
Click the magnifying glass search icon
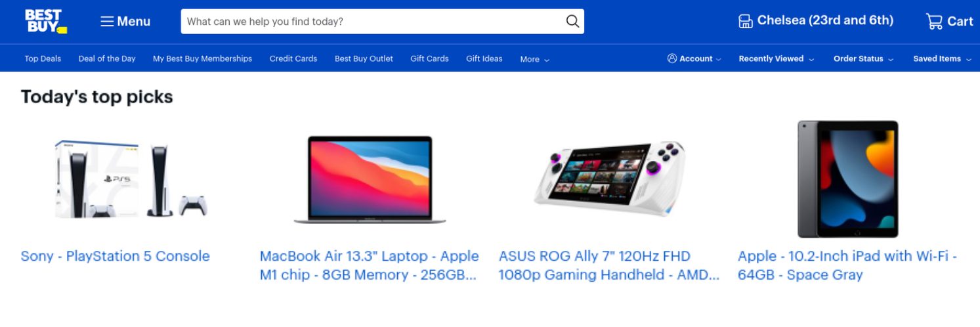coord(572,22)
